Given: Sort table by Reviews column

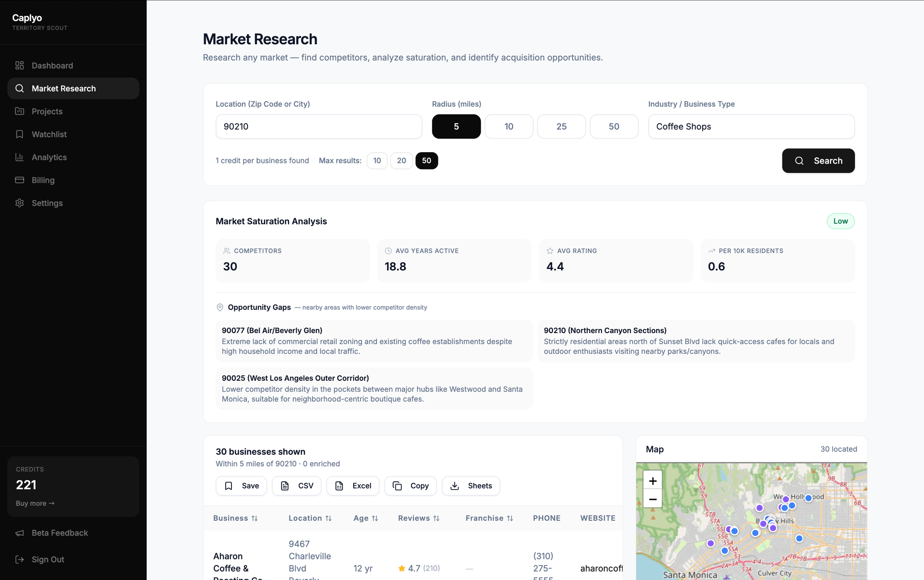Looking at the screenshot, I should coord(419,518).
